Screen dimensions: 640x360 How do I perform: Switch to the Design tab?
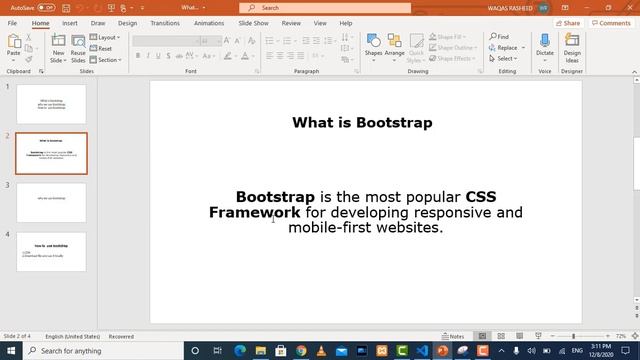click(x=127, y=23)
